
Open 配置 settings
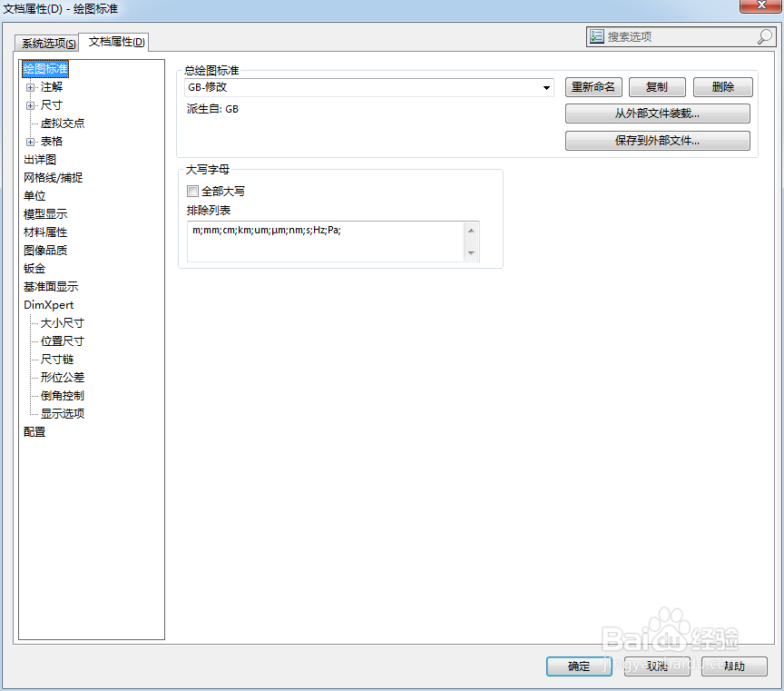tap(34, 432)
